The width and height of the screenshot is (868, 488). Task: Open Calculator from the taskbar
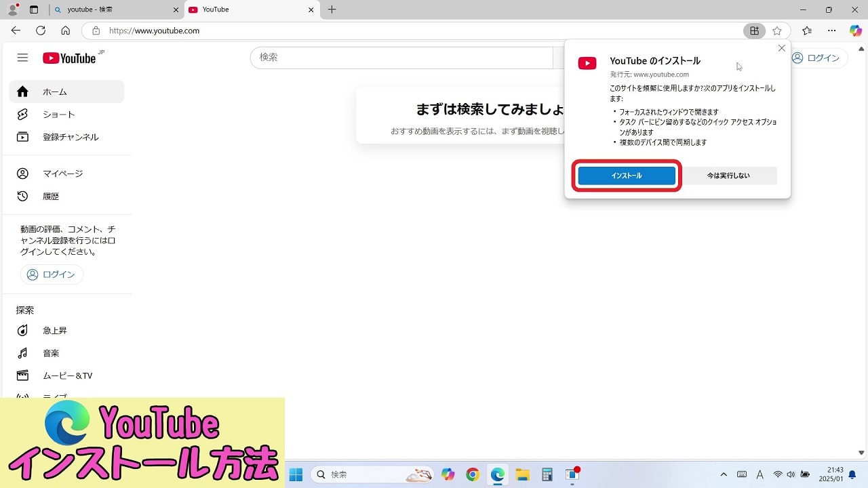pos(547,474)
